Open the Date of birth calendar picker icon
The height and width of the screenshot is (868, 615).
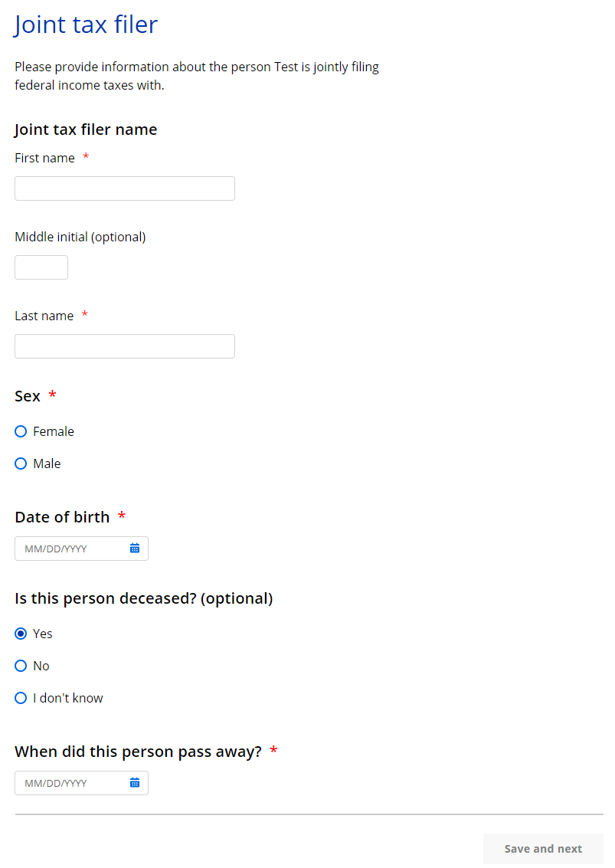pyautogui.click(x=135, y=549)
